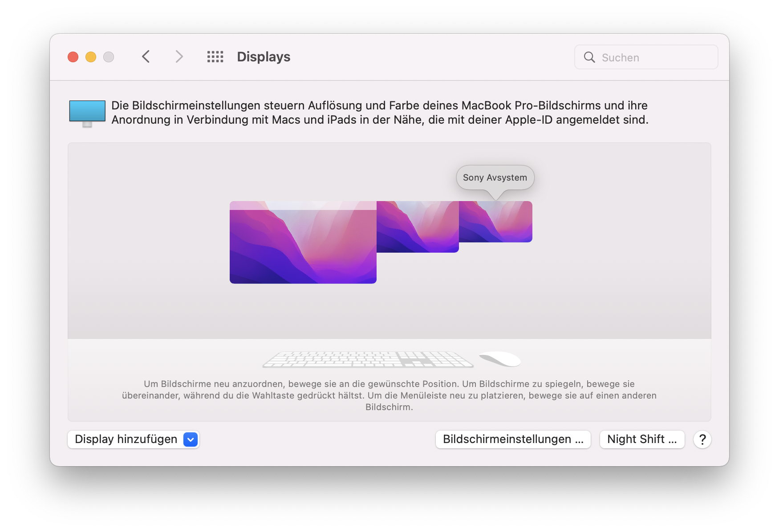
Task: Click the grey disabled zoom button
Action: pyautogui.click(x=109, y=57)
